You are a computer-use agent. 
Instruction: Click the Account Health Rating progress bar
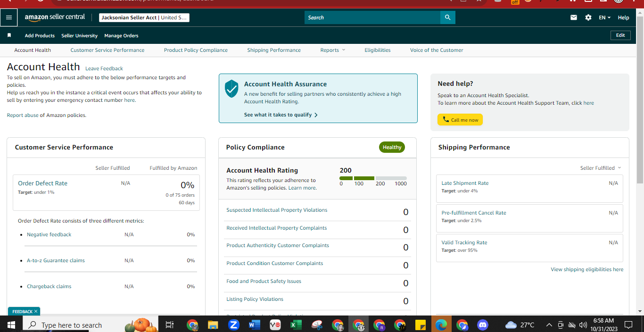pos(373,178)
